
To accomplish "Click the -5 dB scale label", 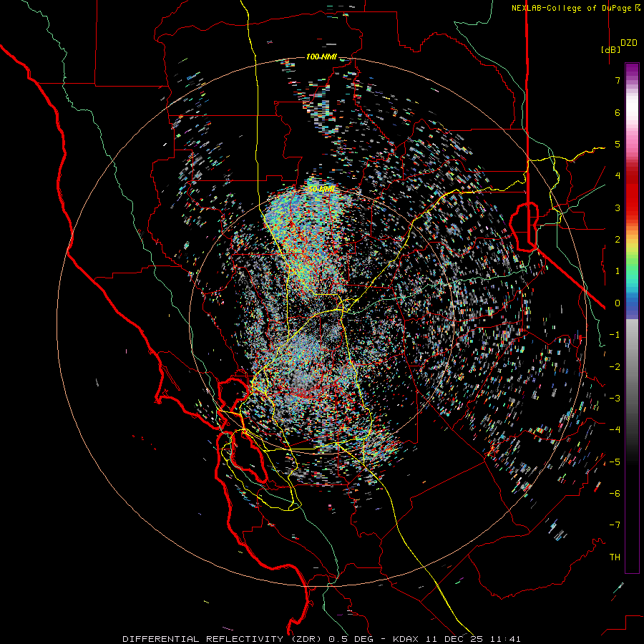I will tap(615, 462).
